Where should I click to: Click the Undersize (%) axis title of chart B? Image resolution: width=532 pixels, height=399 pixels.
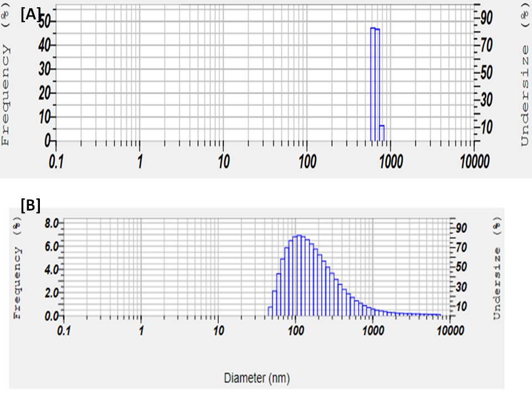[496, 268]
